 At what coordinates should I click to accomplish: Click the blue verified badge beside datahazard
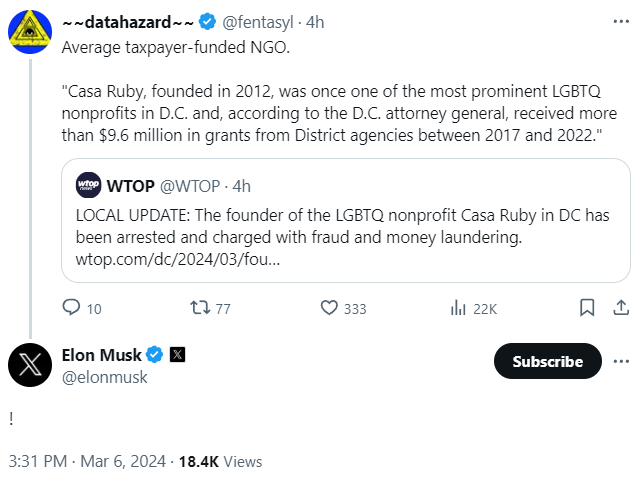[x=206, y=21]
